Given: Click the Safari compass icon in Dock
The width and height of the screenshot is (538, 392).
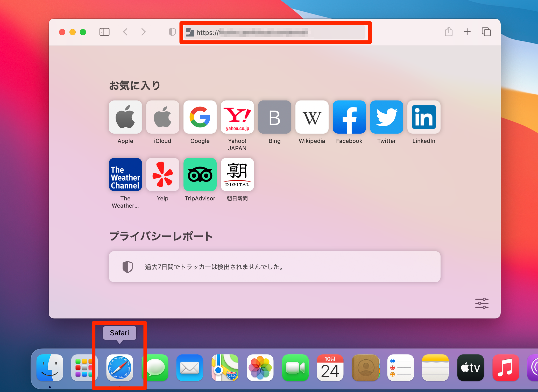Looking at the screenshot, I should coord(120,368).
